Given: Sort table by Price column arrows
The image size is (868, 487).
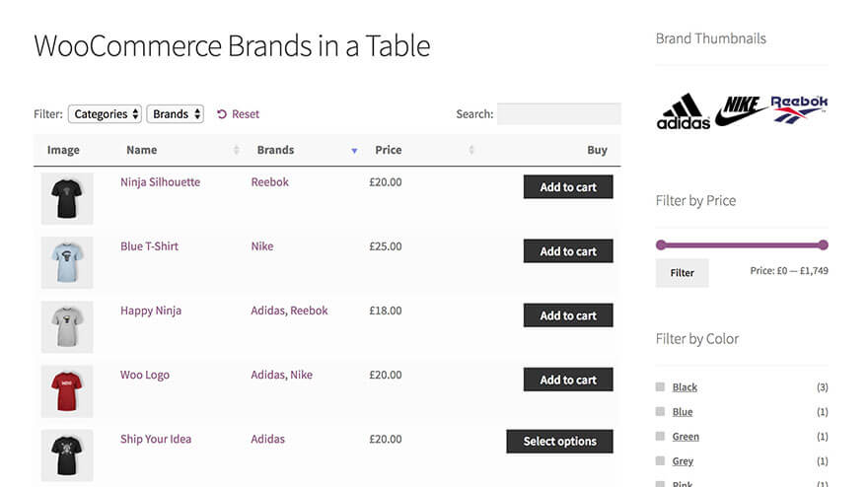Looking at the screenshot, I should coord(471,151).
